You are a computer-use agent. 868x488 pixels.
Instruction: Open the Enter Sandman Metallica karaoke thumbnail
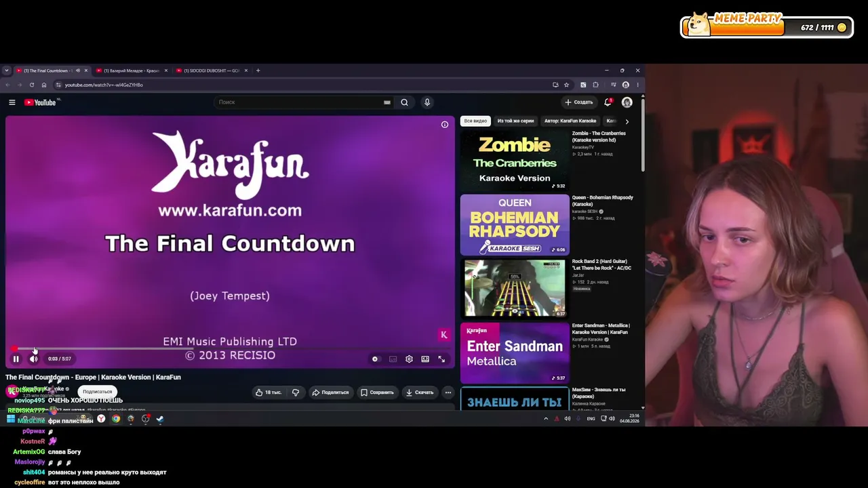[x=515, y=353]
